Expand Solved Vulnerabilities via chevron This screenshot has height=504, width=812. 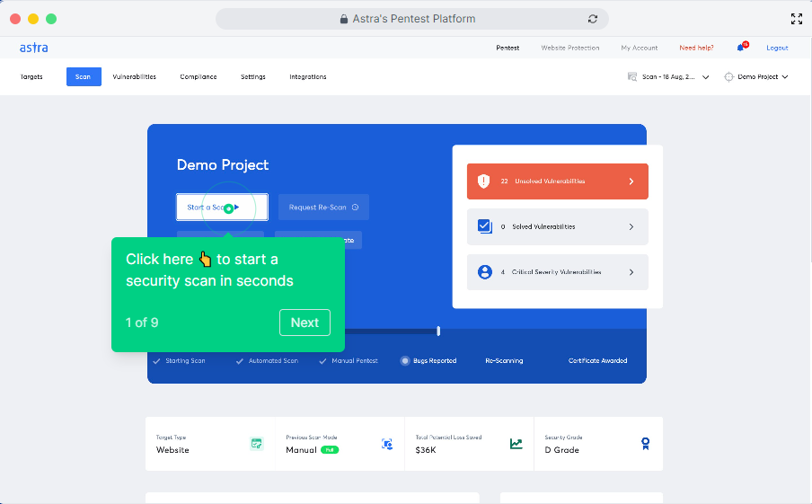point(631,227)
